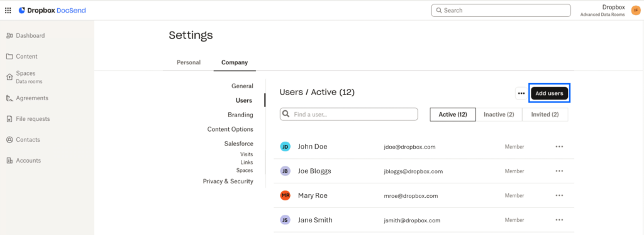Click Member role in Mary Roe's row
Screen dimensions: 644x235
[514, 195]
